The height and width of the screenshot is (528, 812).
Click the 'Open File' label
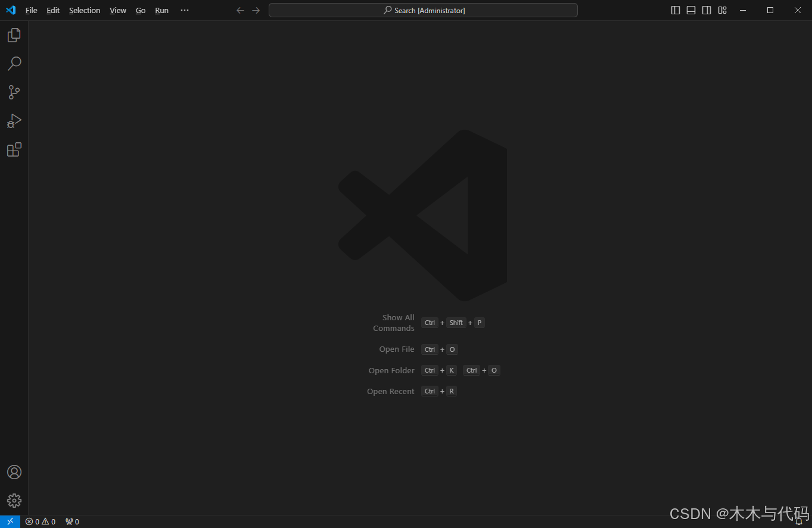[x=397, y=349]
